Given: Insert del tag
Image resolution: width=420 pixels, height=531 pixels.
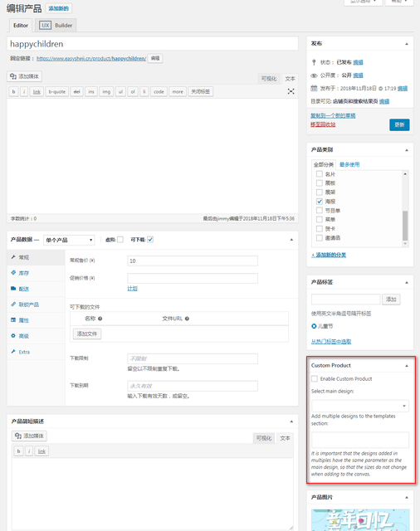Looking at the screenshot, I should tap(77, 92).
